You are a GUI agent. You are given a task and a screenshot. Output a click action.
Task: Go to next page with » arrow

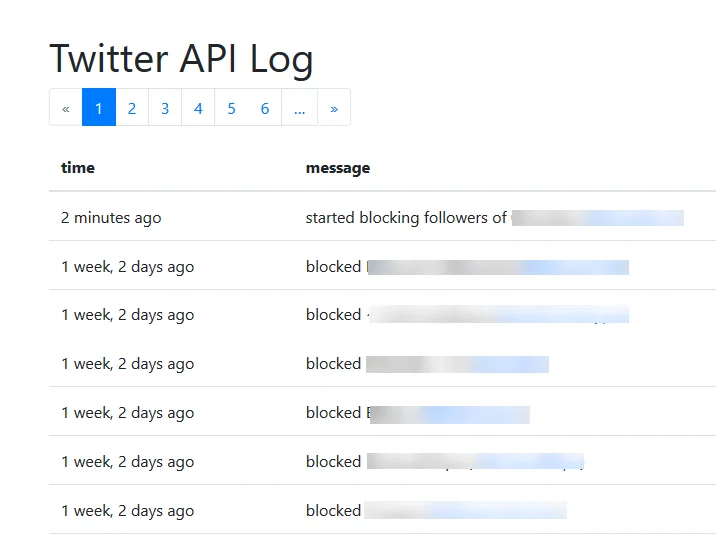334,108
